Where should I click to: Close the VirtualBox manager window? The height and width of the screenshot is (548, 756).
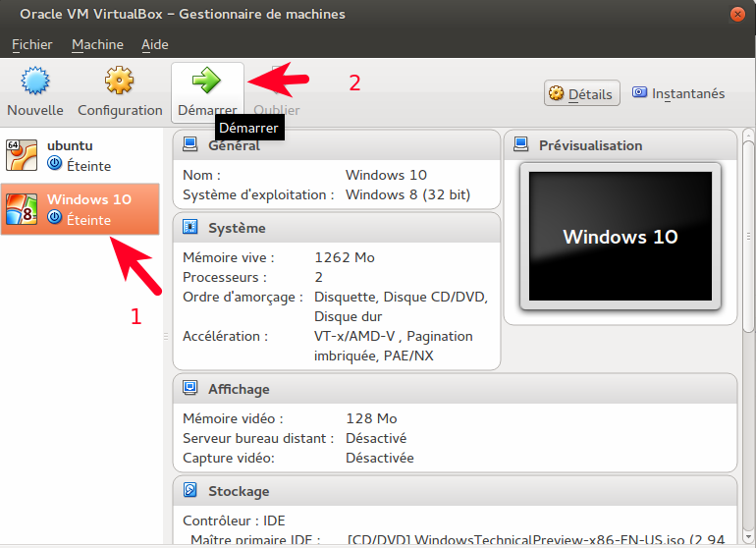[737, 15]
